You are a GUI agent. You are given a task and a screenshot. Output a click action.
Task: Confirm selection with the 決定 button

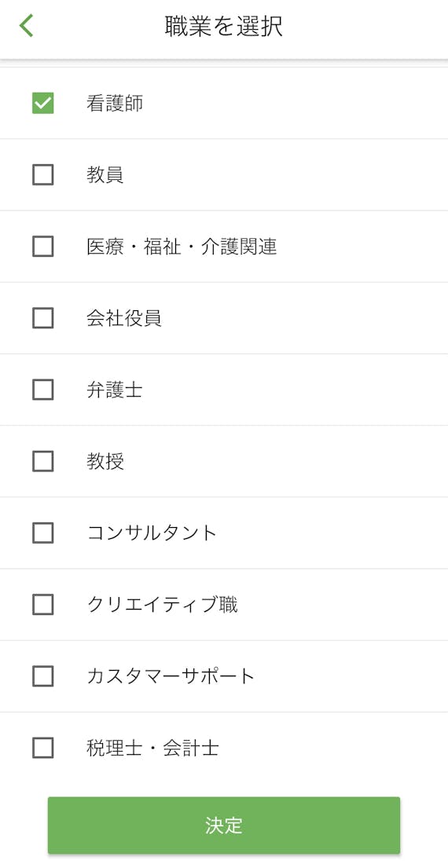(224, 826)
